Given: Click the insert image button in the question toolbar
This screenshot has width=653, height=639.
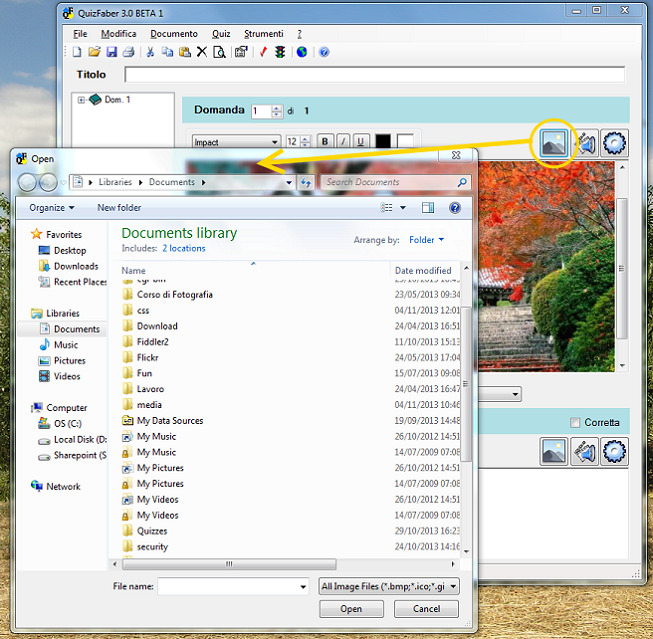Looking at the screenshot, I should 553,144.
